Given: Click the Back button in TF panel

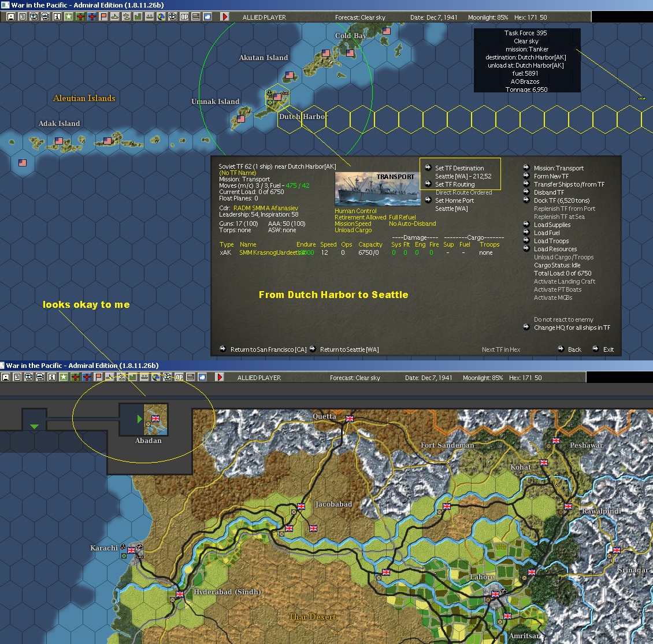Looking at the screenshot, I should click(574, 349).
